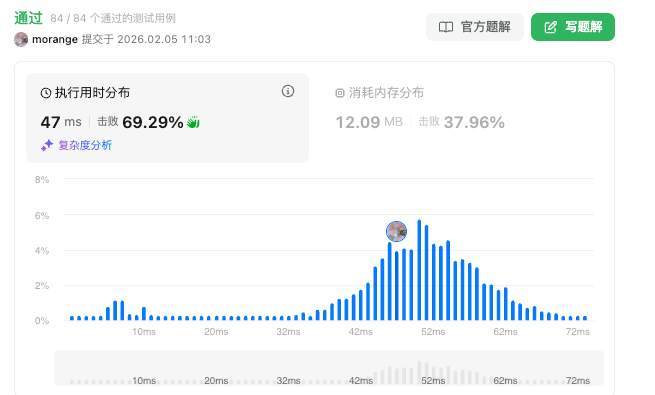The height and width of the screenshot is (395, 655).
Task: Click the 69.29% runtime percentile
Action: [x=152, y=122]
